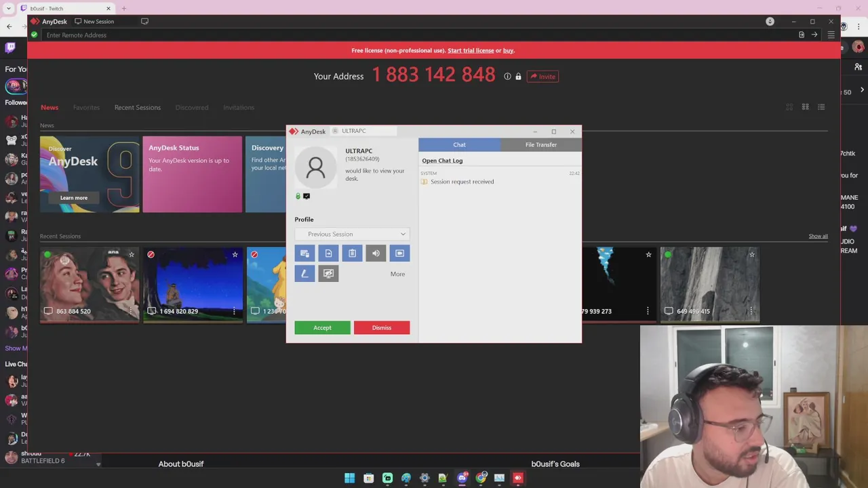Screen dimensions: 868x488
Task: Toggle whiteboard drawing permission
Action: tap(304, 273)
